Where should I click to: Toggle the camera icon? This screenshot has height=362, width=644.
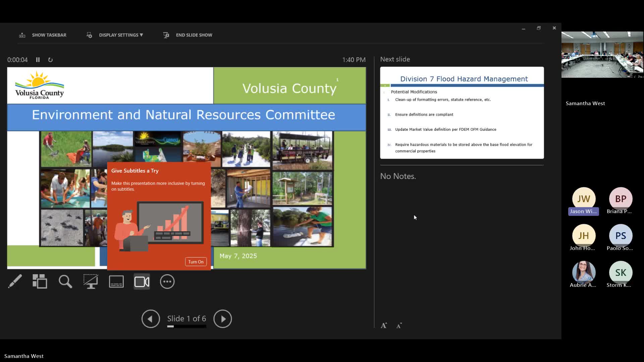click(x=142, y=282)
